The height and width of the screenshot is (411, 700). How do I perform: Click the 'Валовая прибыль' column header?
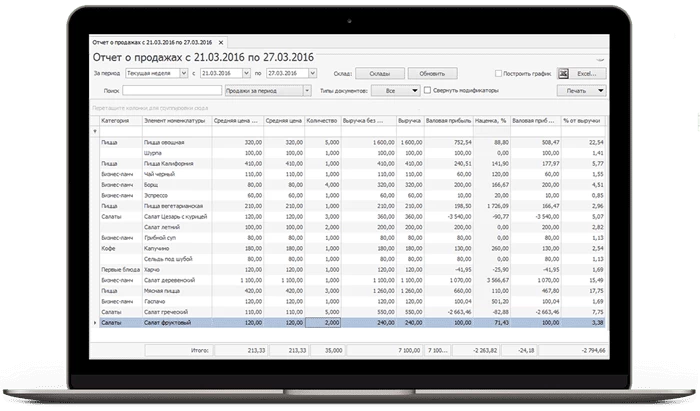(449, 120)
